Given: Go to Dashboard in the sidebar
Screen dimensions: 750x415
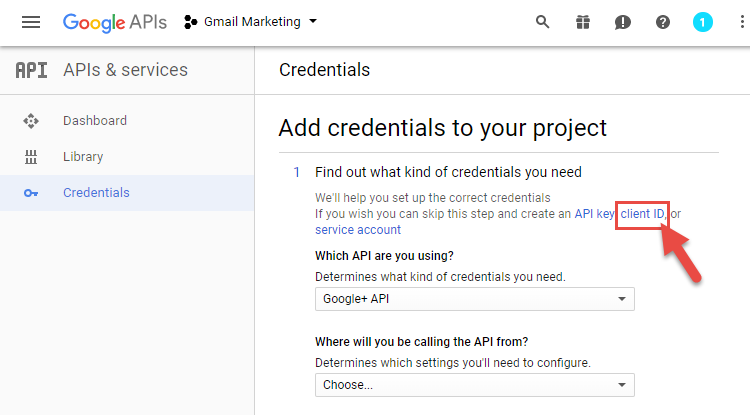Looking at the screenshot, I should coord(95,120).
